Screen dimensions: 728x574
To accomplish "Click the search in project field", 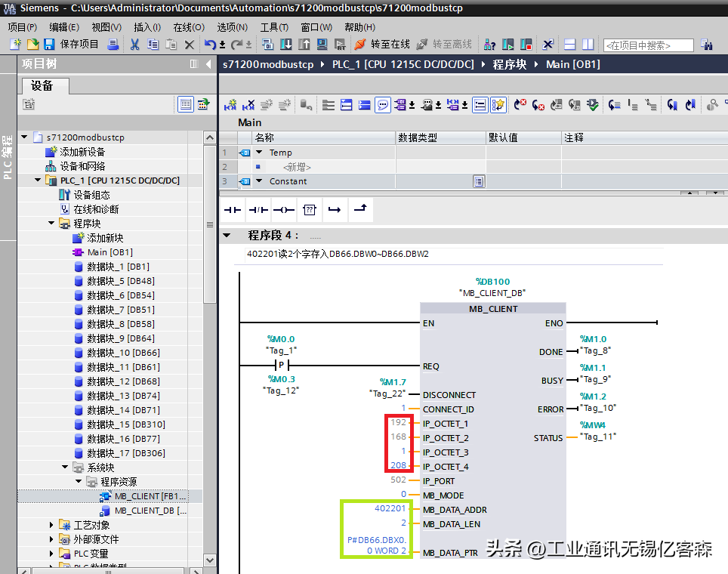I will pyautogui.click(x=648, y=45).
